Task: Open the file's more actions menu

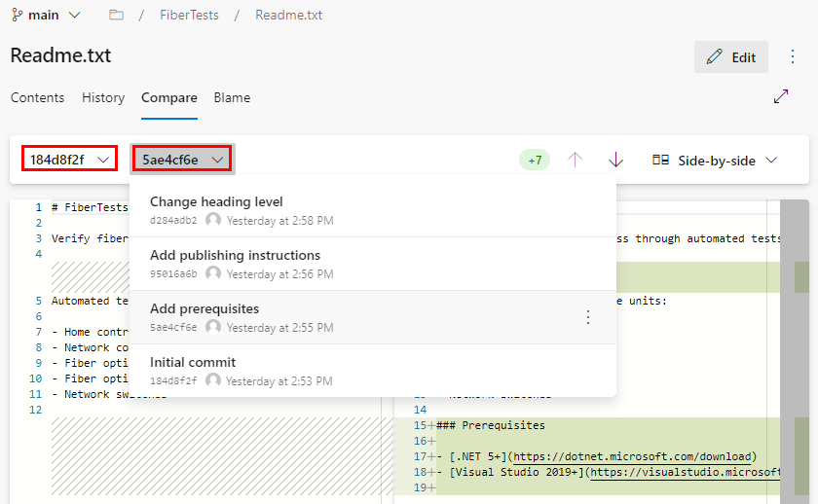Action: pos(793,57)
